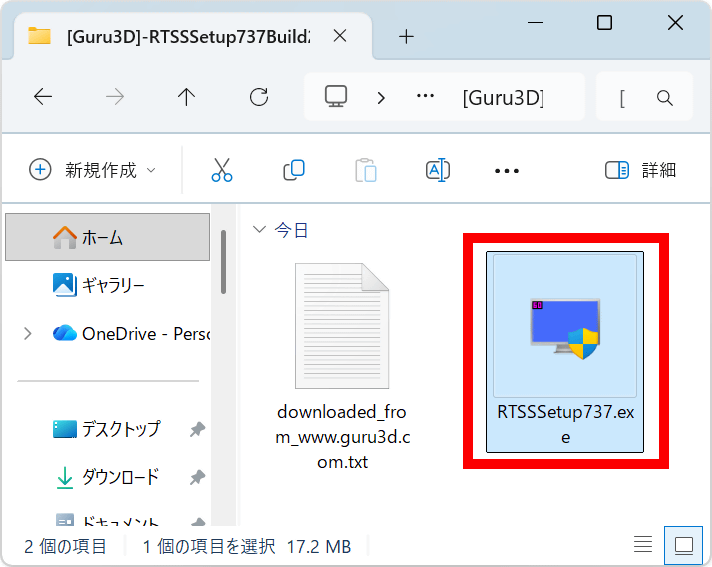Go back with the left arrow
Image resolution: width=712 pixels, height=567 pixels.
click(x=43, y=97)
